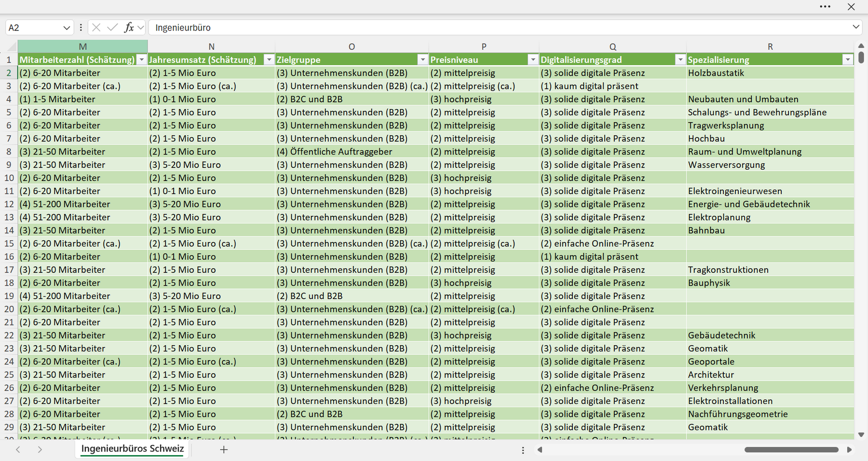The height and width of the screenshot is (461, 868).
Task: Go to next sheet with right arrow
Action: click(40, 449)
